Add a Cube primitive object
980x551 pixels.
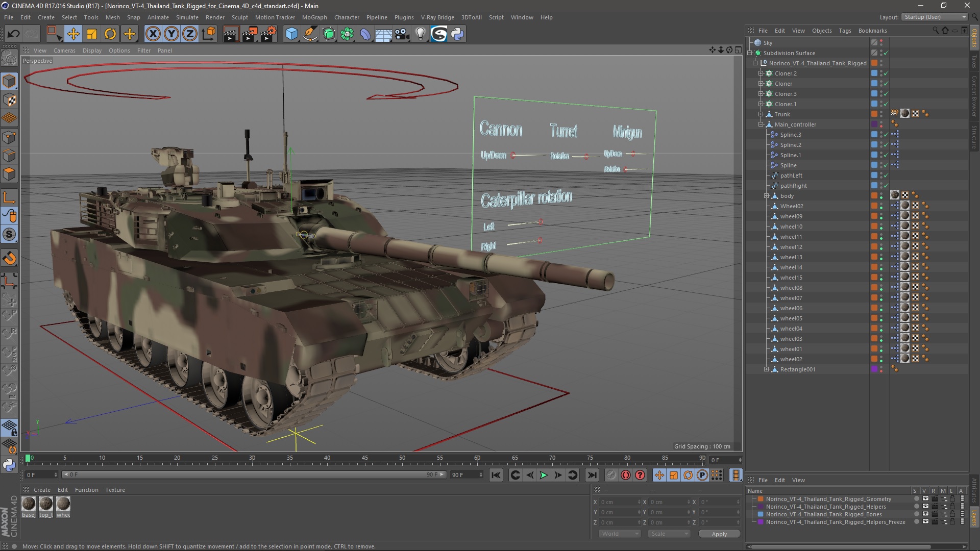pos(291,34)
